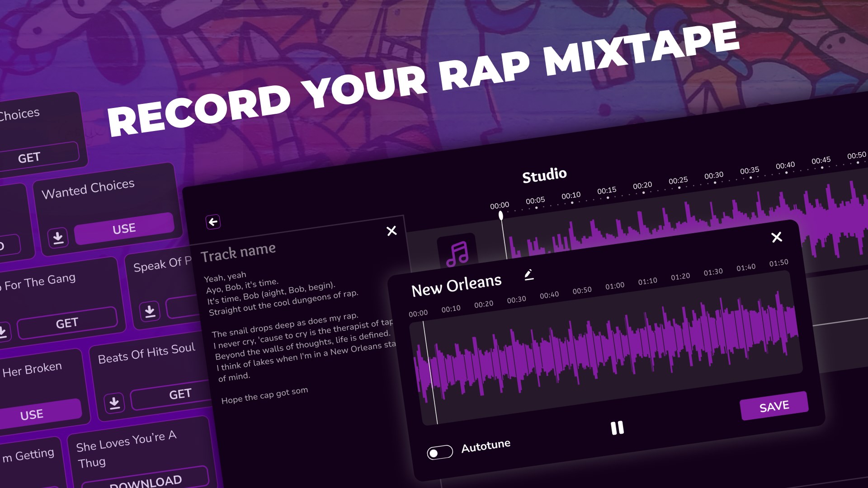Image resolution: width=868 pixels, height=488 pixels.
Task: Click the Beats Of Hits Soul title
Action: pyautogui.click(x=146, y=353)
